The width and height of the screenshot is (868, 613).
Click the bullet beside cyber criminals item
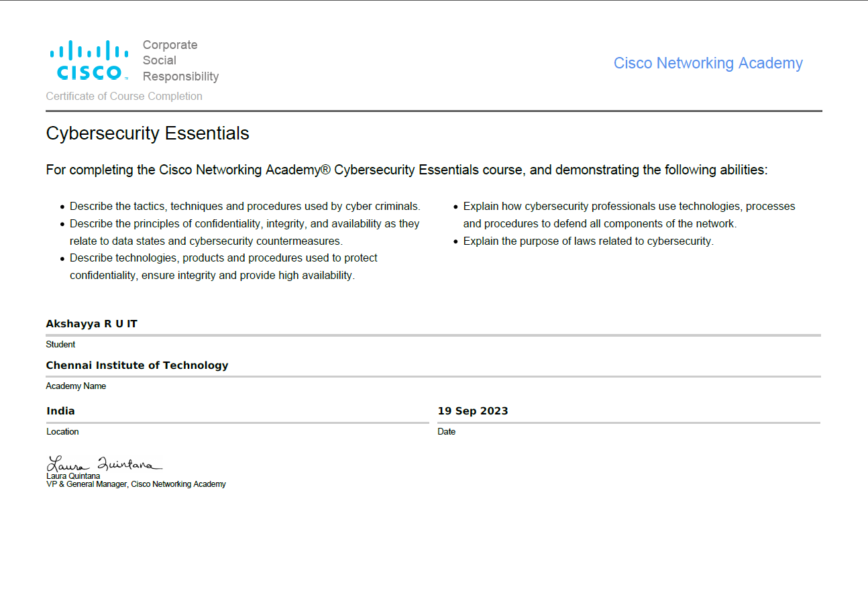pyautogui.click(x=62, y=207)
